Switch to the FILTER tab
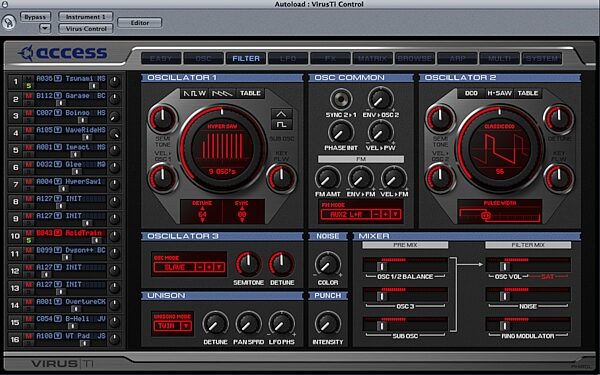The height and width of the screenshot is (375, 600). tap(246, 59)
